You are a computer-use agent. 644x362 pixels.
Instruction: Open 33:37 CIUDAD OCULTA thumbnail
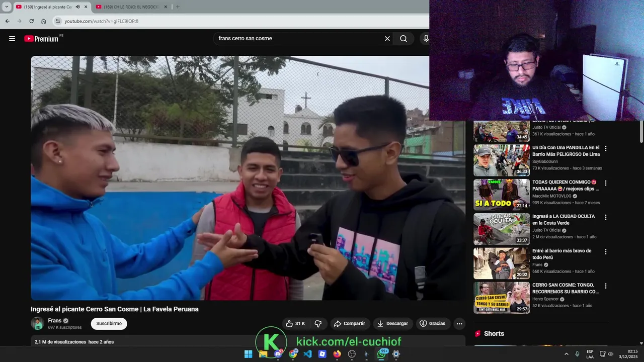[x=502, y=229]
